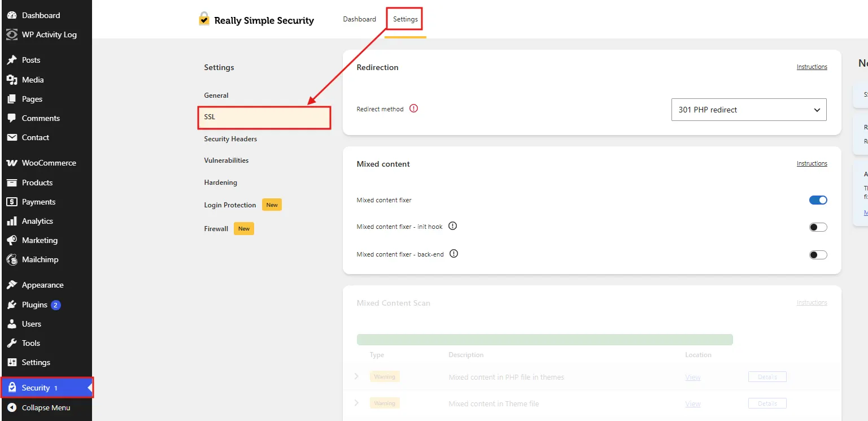This screenshot has width=868, height=421.
Task: Expand the Mixed content in Theme file row
Action: [356, 403]
